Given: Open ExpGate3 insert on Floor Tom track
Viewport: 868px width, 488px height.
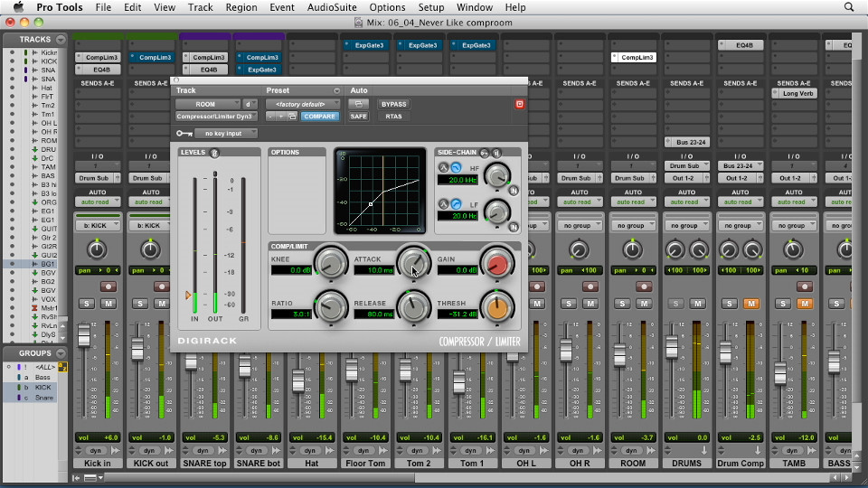Looking at the screenshot, I should pos(365,45).
